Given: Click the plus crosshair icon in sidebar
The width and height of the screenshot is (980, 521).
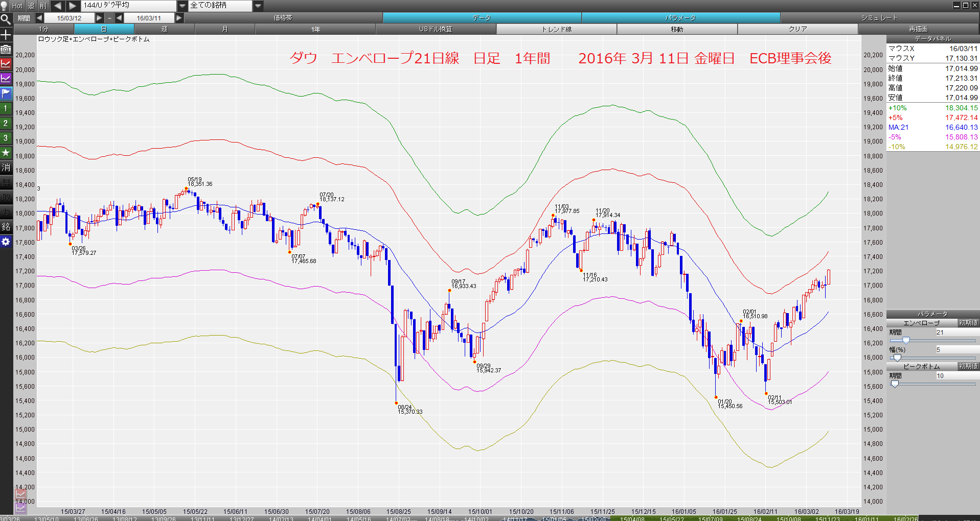Looking at the screenshot, I should tap(6, 35).
